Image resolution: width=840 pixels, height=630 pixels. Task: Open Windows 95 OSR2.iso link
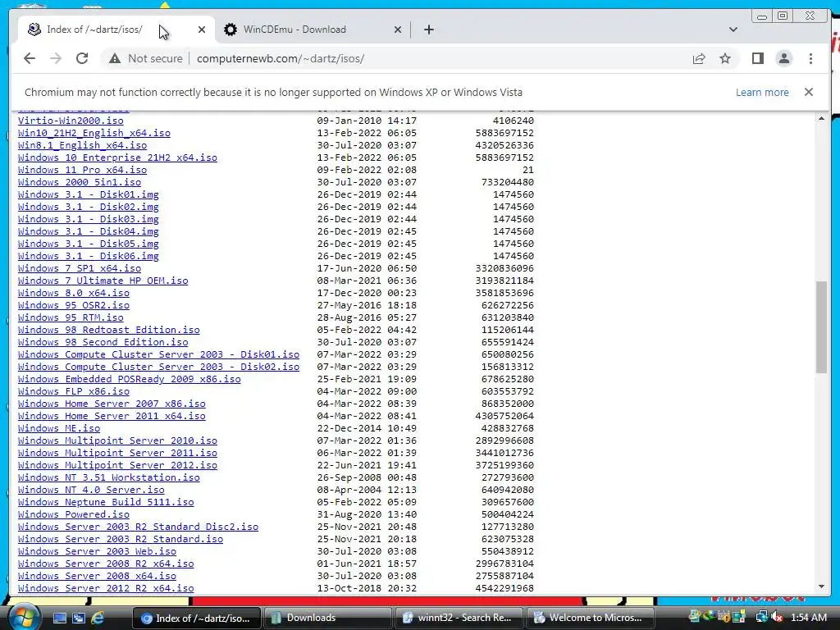(x=73, y=305)
